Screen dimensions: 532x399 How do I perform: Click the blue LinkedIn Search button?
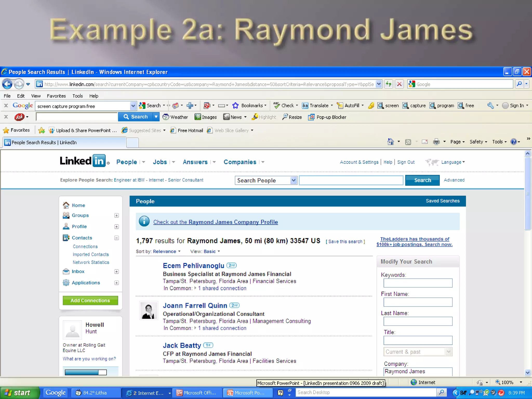(x=422, y=180)
